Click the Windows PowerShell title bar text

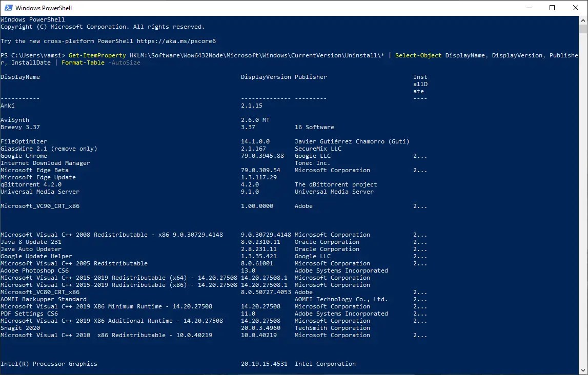pyautogui.click(x=45, y=8)
